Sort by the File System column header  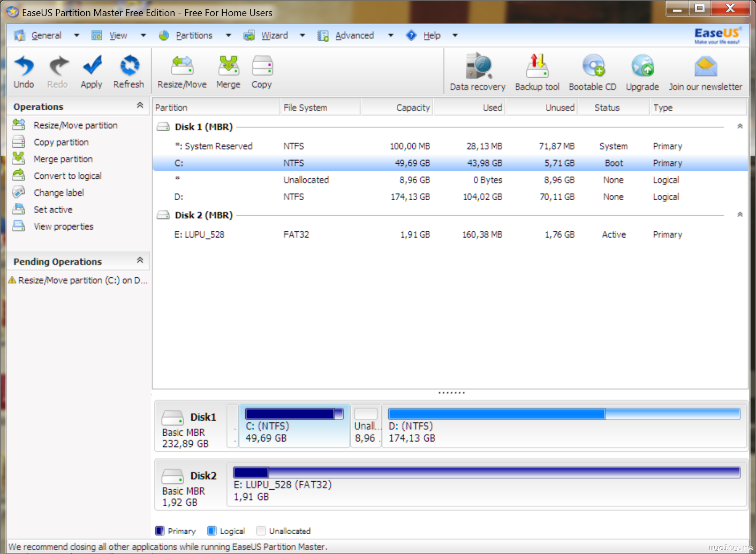coord(320,108)
